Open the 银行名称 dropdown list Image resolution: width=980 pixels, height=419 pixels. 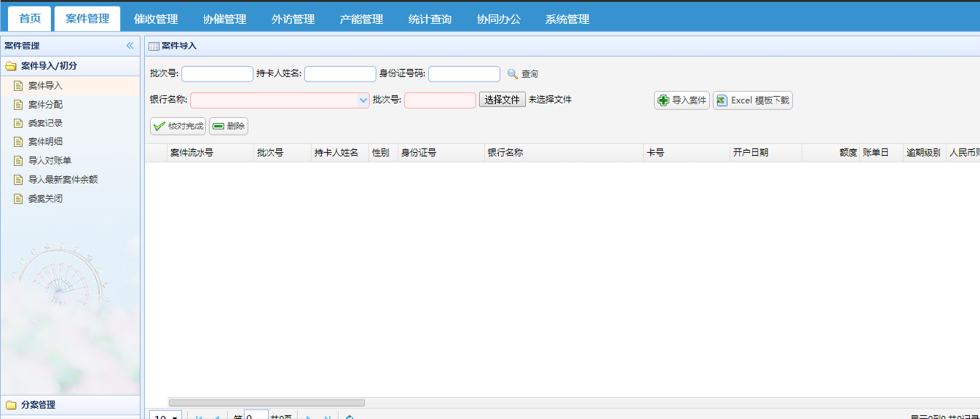(364, 100)
